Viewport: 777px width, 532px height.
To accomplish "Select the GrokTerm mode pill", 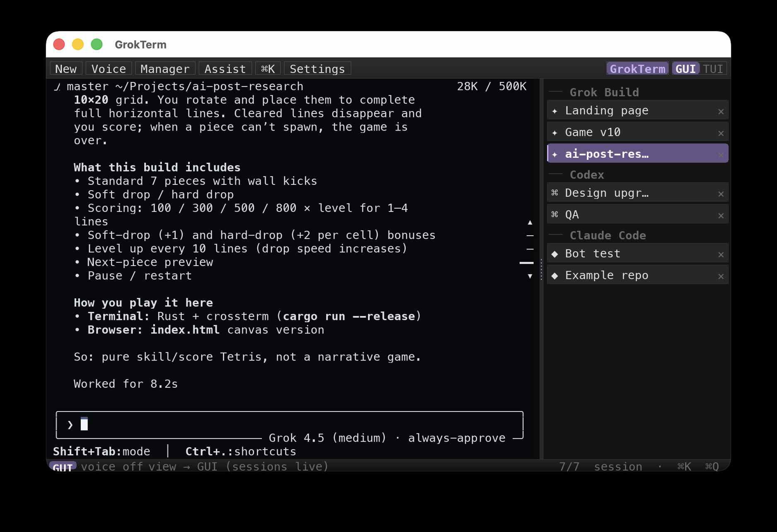I will (x=637, y=69).
